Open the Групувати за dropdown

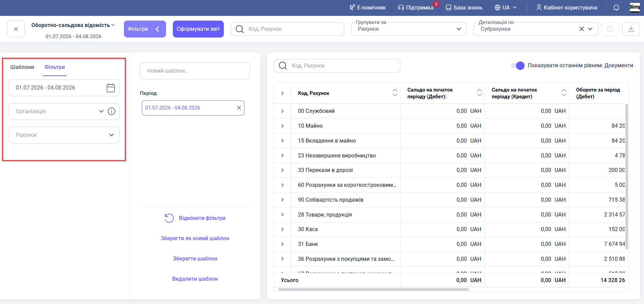coord(409,29)
